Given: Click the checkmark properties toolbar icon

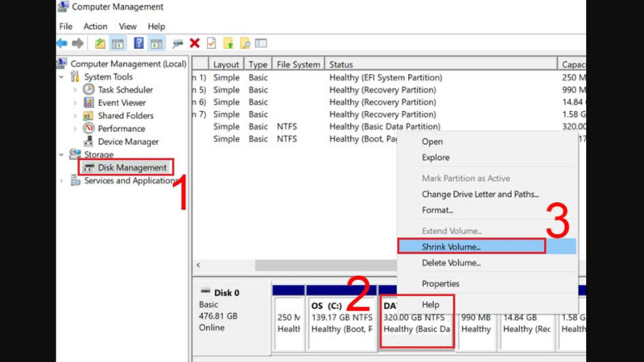Looking at the screenshot, I should (211, 43).
